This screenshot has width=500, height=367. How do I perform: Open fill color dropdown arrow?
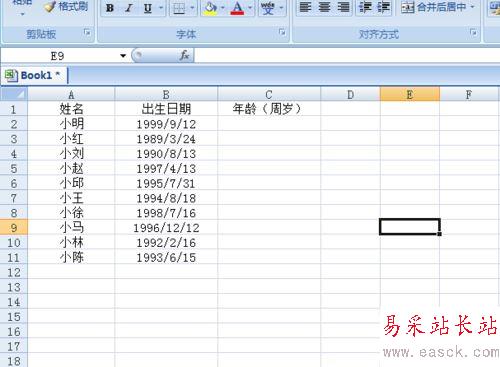point(223,8)
